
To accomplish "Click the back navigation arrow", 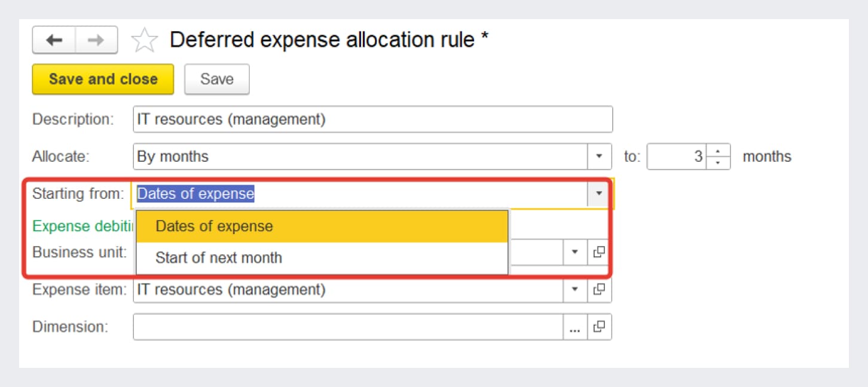I will (x=54, y=41).
